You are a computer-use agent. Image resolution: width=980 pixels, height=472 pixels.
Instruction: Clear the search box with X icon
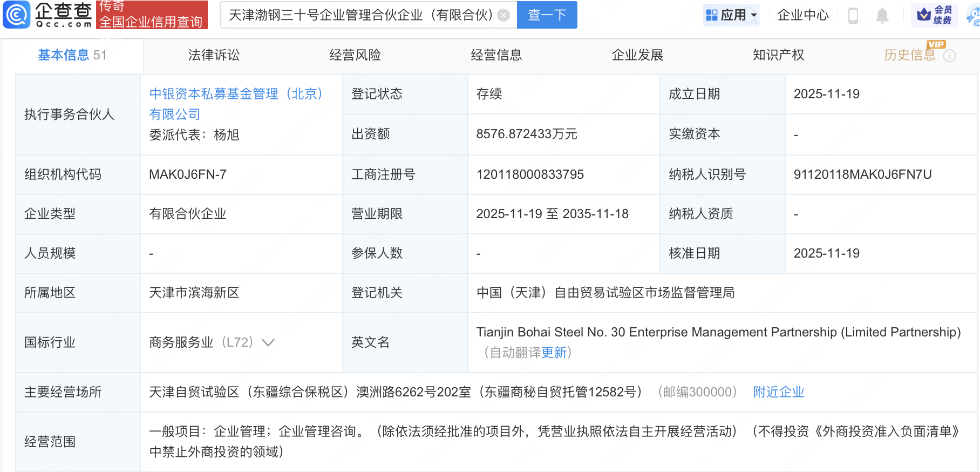pos(503,15)
